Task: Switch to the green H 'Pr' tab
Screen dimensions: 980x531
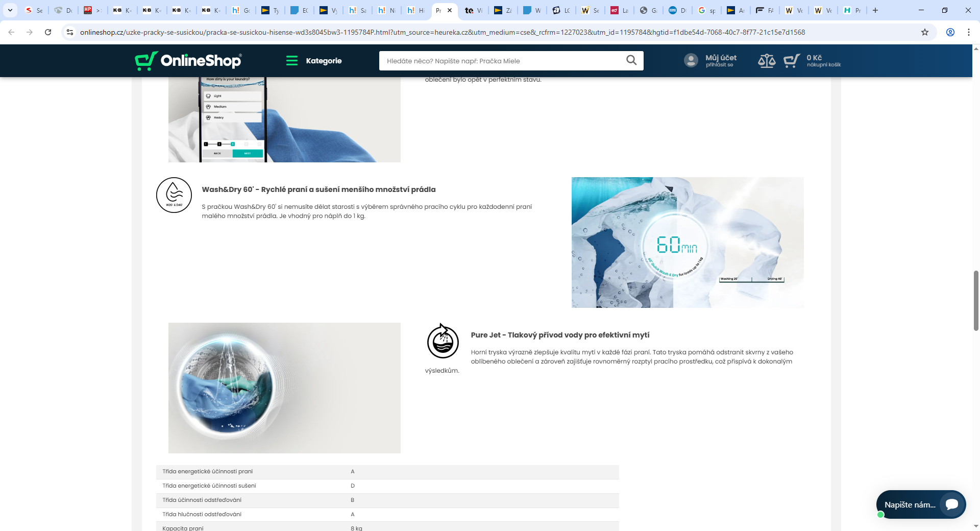Action: pyautogui.click(x=852, y=10)
